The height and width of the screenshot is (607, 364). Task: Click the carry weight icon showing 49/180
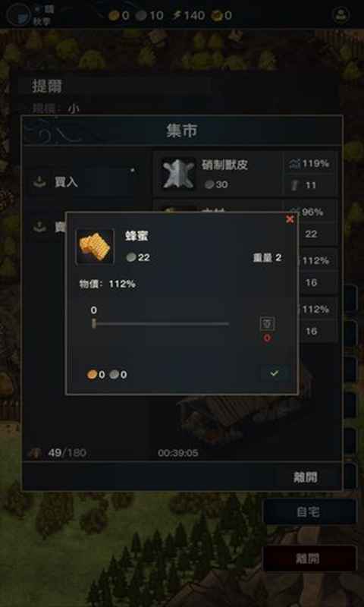36,452
